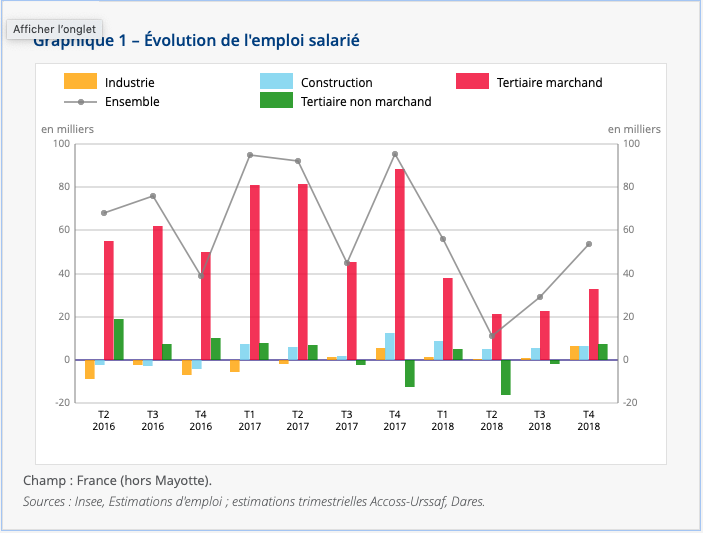Click the red Tertiaire marchand bar for T2 2018

click(496, 337)
